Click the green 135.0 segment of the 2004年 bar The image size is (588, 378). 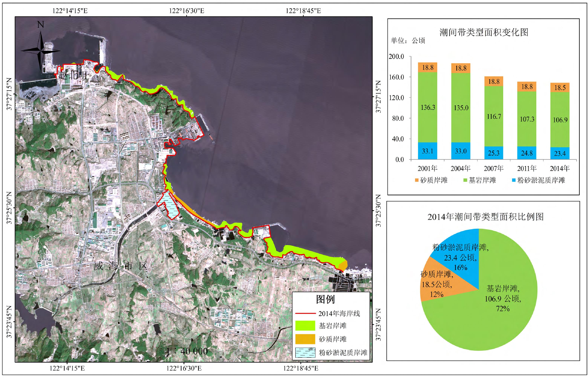461,108
